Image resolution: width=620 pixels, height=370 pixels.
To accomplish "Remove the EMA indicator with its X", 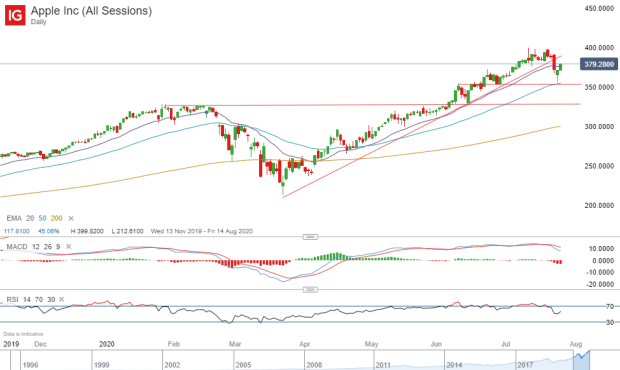I will pos(71,218).
